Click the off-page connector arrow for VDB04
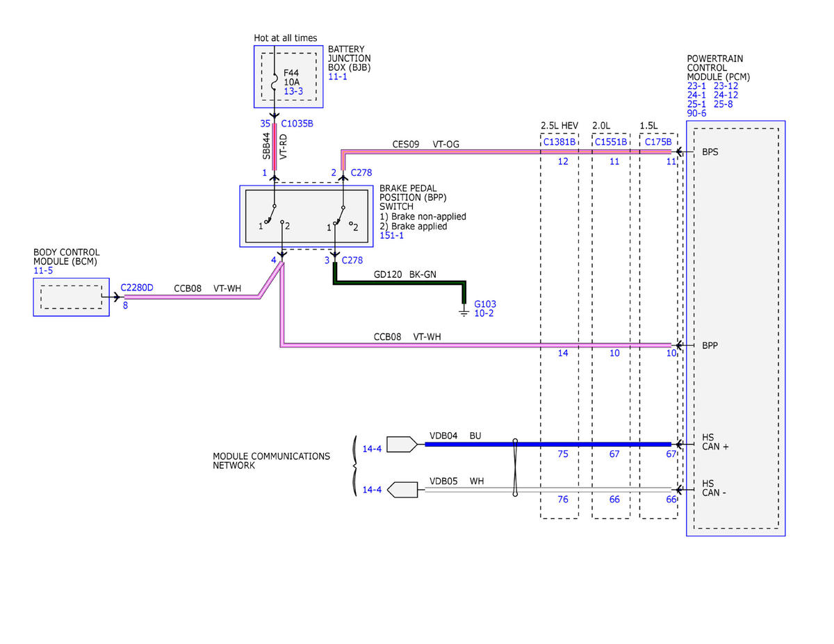 pyautogui.click(x=401, y=445)
